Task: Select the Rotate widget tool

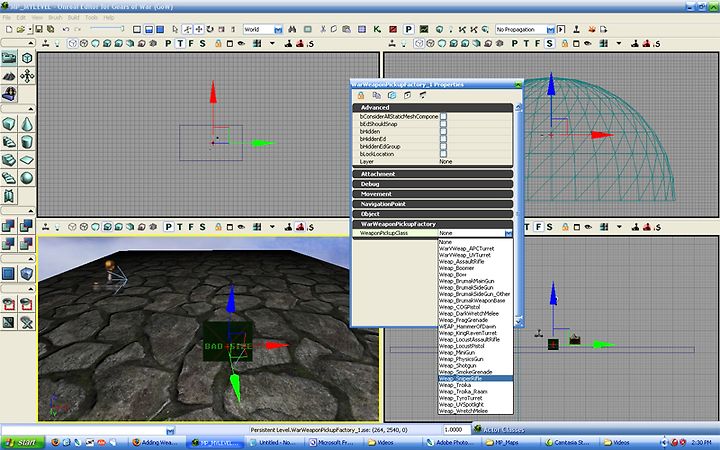Action: tap(210, 29)
